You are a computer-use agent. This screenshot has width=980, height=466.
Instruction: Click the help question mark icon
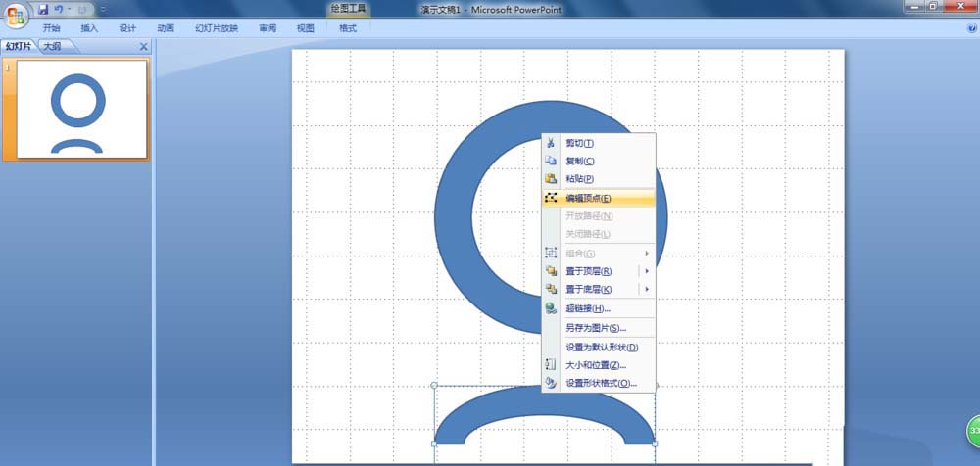tap(972, 28)
